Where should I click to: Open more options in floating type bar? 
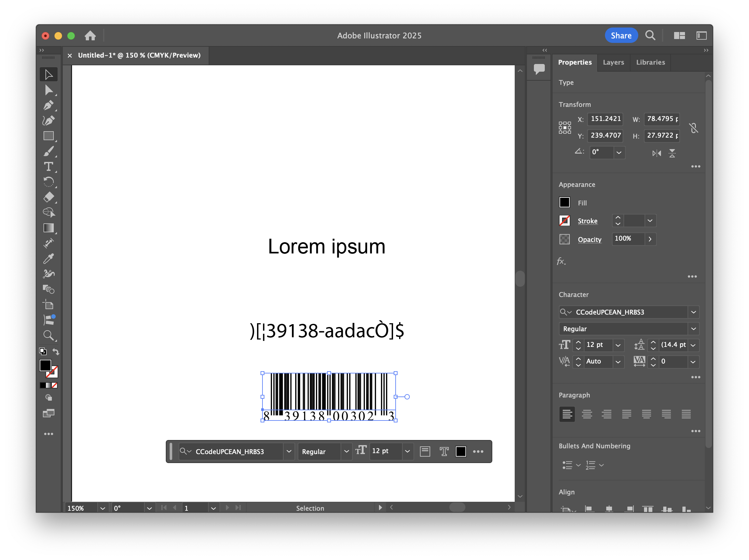click(x=478, y=451)
